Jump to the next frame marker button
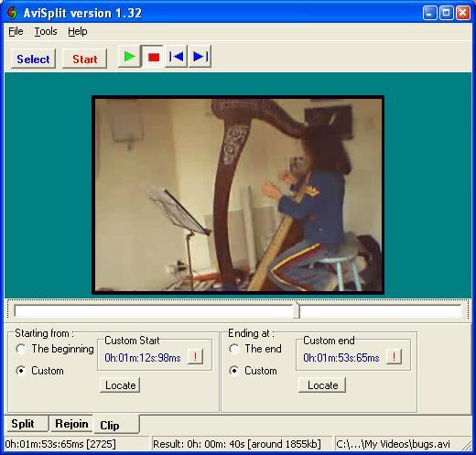The height and width of the screenshot is (455, 476). pos(200,57)
